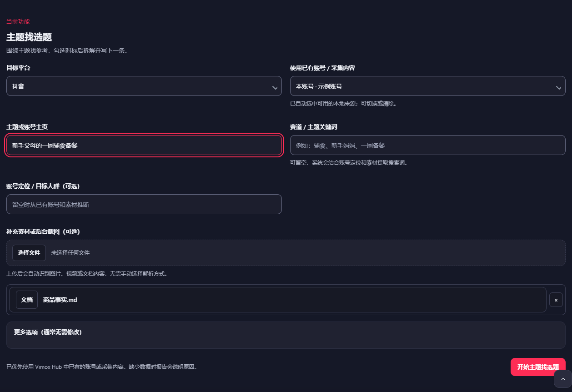The width and height of the screenshot is (572, 392).
Task: Click the 赛道 / 主题关键词 input field
Action: [427, 145]
